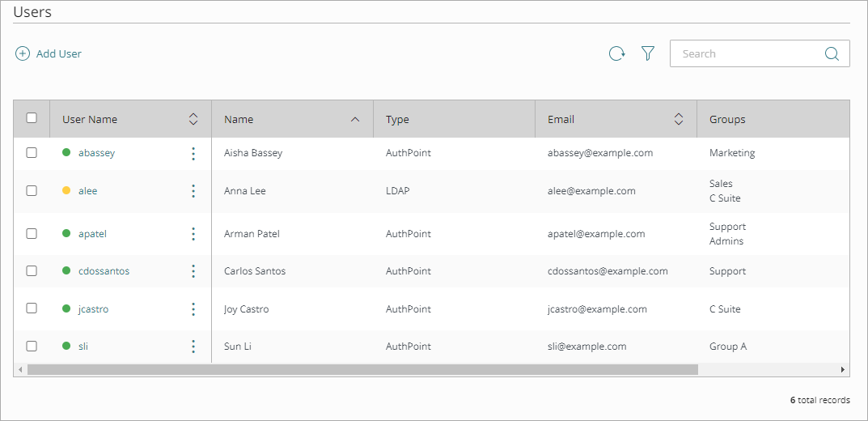Click the Type column header
Image resolution: width=868 pixels, height=421 pixels.
(397, 119)
